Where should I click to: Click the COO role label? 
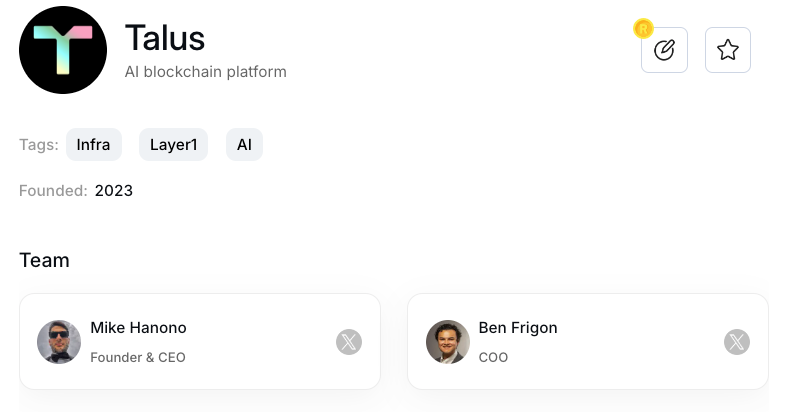click(x=493, y=357)
